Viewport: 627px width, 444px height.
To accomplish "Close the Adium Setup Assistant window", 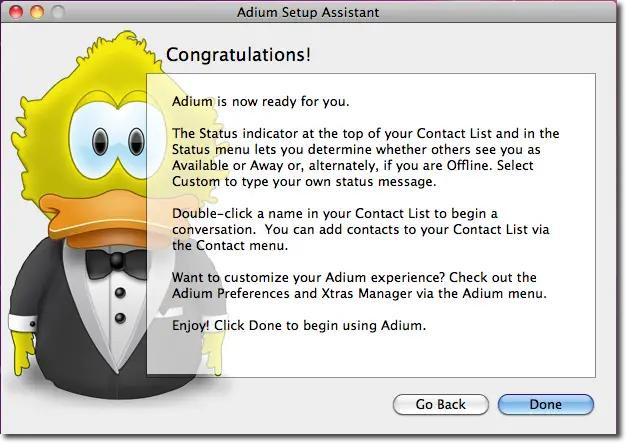I will 16,12.
